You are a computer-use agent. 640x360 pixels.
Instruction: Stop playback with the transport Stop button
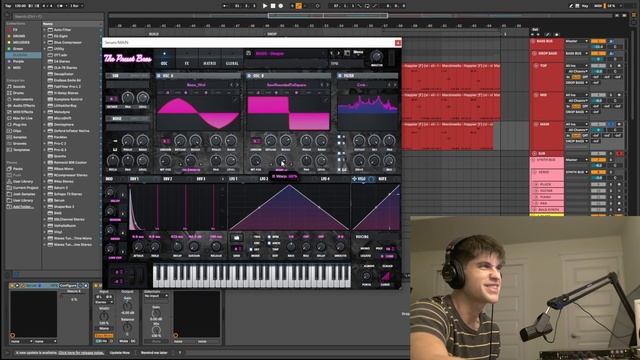(x=273, y=6)
